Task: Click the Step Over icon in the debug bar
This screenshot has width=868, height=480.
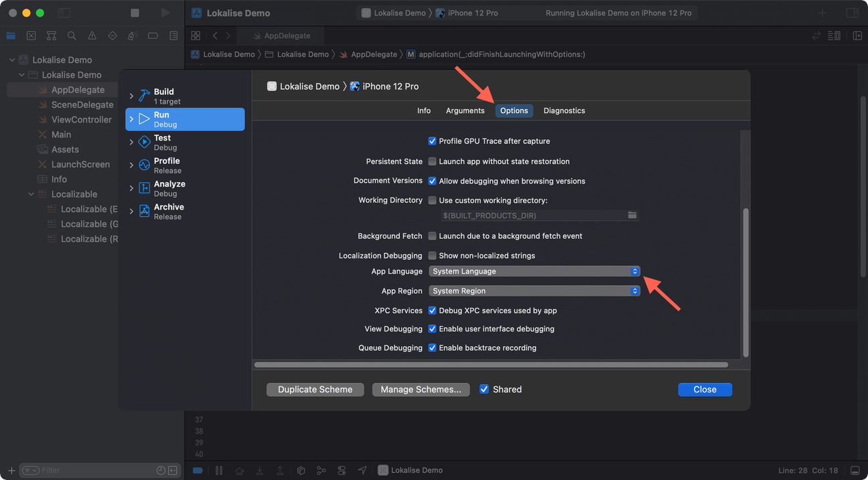Action: coord(240,470)
